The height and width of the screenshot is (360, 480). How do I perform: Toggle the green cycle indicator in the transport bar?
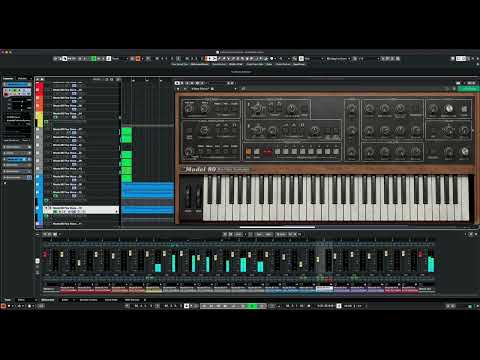point(252,306)
